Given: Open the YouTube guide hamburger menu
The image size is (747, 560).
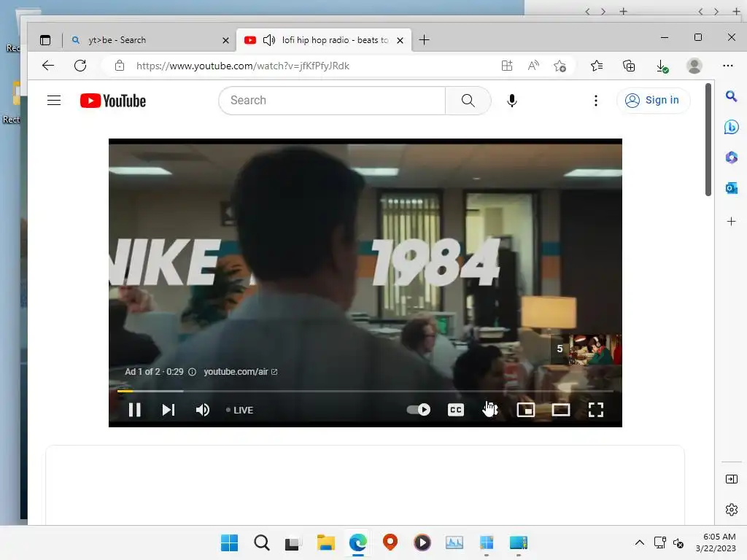Looking at the screenshot, I should 54,101.
